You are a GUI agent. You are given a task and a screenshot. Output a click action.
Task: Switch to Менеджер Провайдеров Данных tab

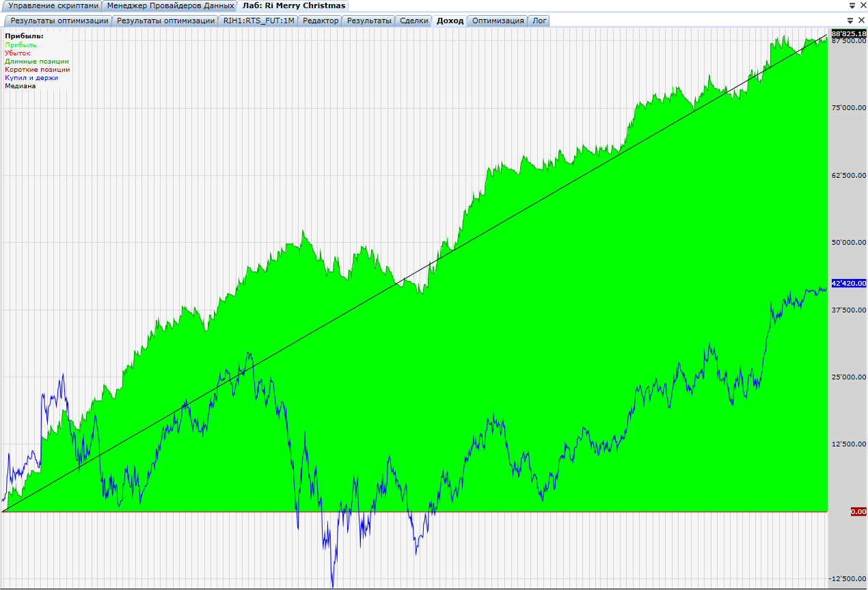pos(170,5)
